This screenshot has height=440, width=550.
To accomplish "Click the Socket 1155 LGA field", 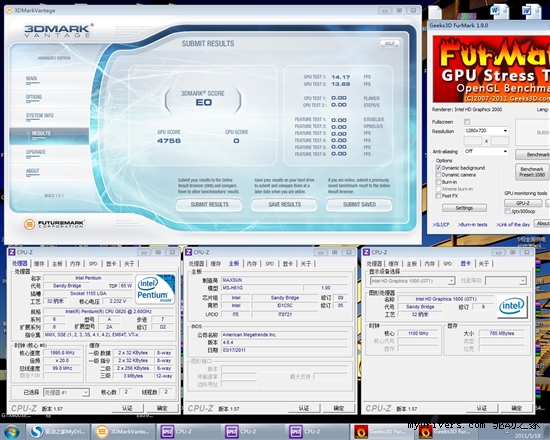I will click(x=88, y=293).
